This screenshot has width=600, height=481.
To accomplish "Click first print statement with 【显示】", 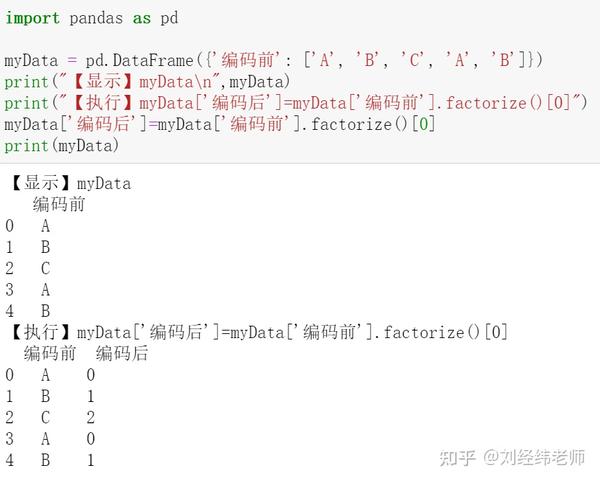I will [x=147, y=82].
